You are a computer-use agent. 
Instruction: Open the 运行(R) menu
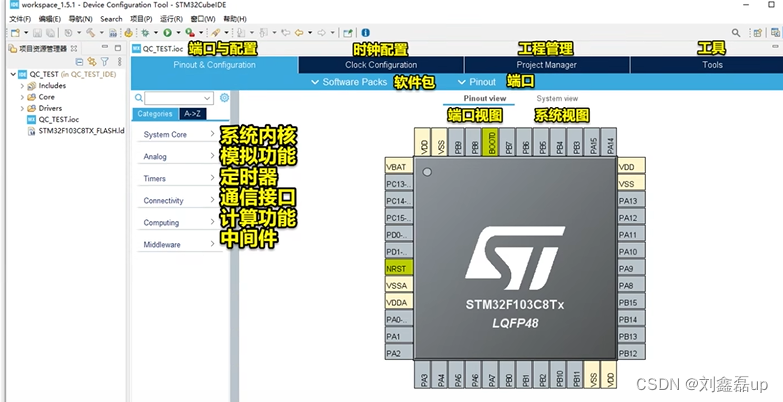(171, 19)
